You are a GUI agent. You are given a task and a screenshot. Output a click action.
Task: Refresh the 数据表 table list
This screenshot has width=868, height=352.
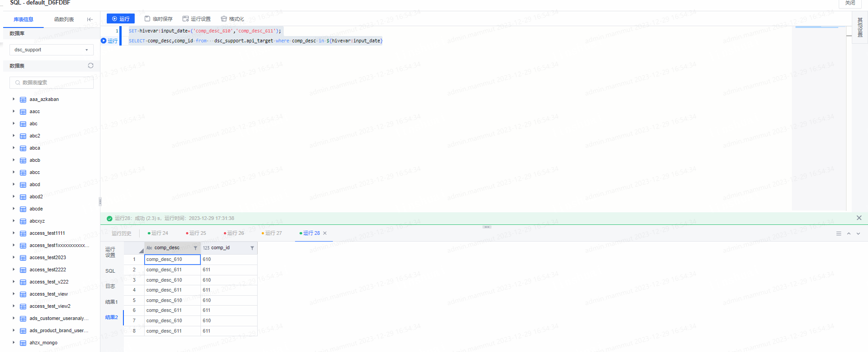point(91,66)
